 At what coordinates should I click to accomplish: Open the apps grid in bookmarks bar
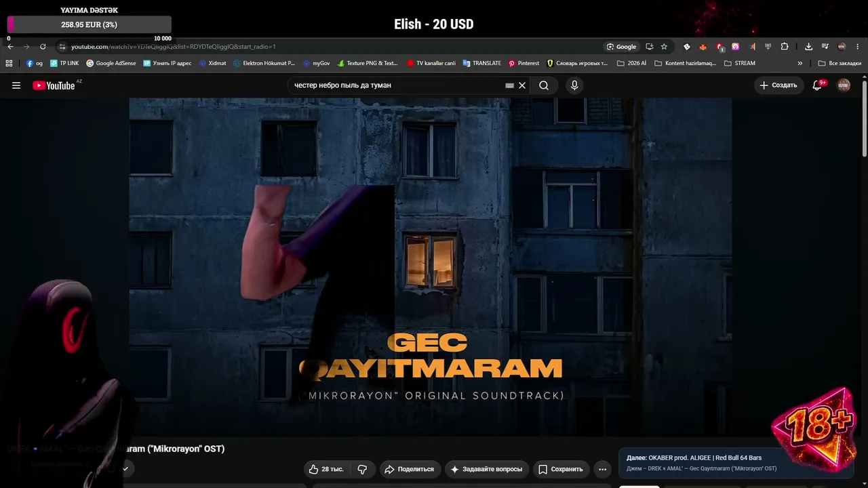(x=9, y=63)
